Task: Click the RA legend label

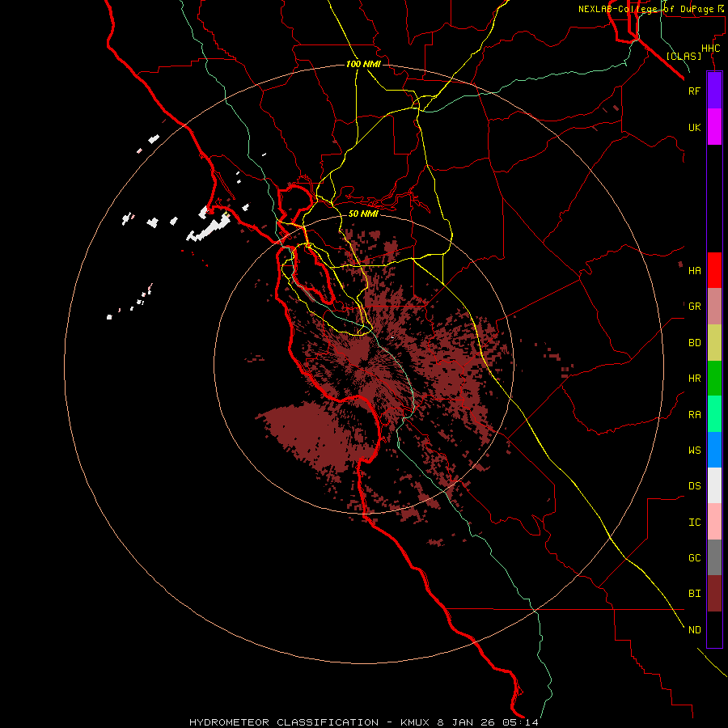Action: (694, 414)
